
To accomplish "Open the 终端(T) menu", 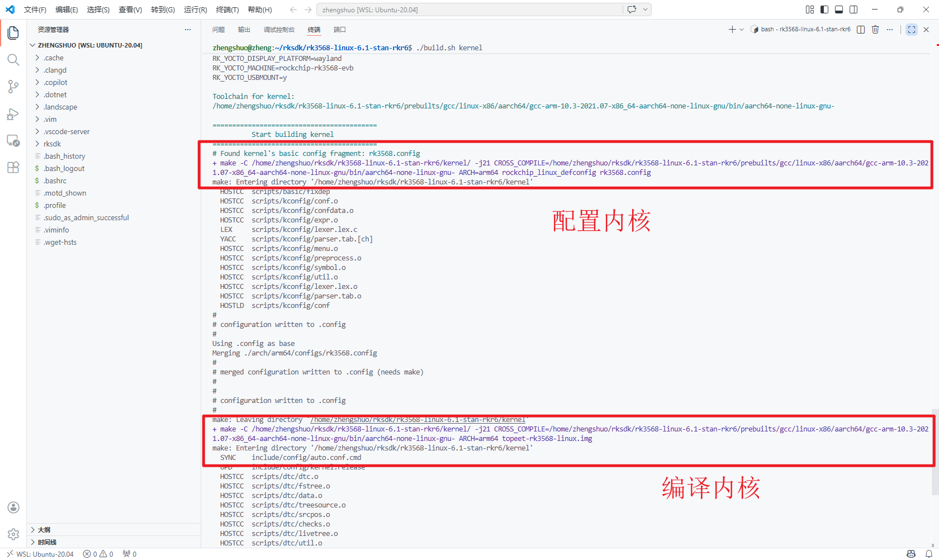I will 227,10.
